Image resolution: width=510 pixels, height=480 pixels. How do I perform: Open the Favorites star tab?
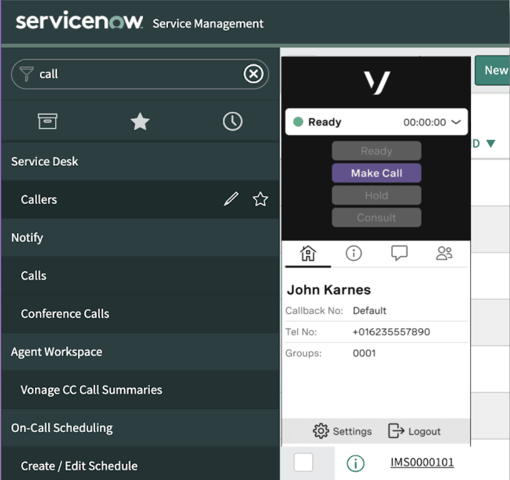point(140,121)
